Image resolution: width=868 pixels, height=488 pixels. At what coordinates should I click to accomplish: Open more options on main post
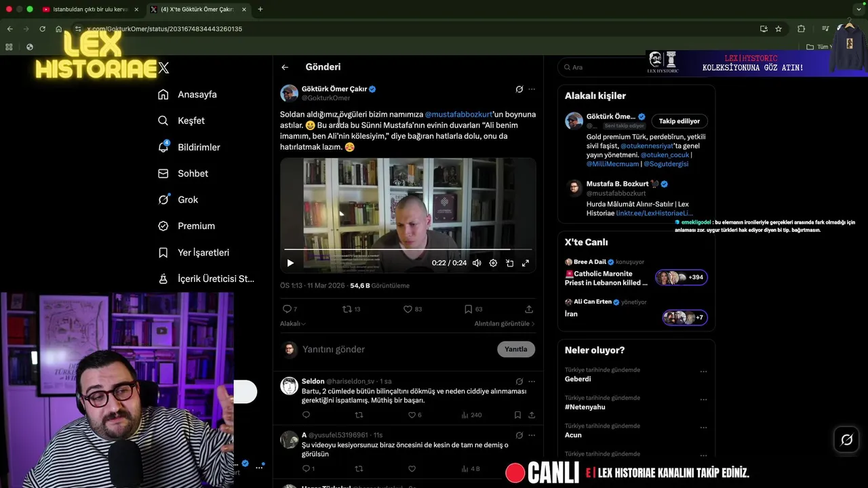(532, 89)
